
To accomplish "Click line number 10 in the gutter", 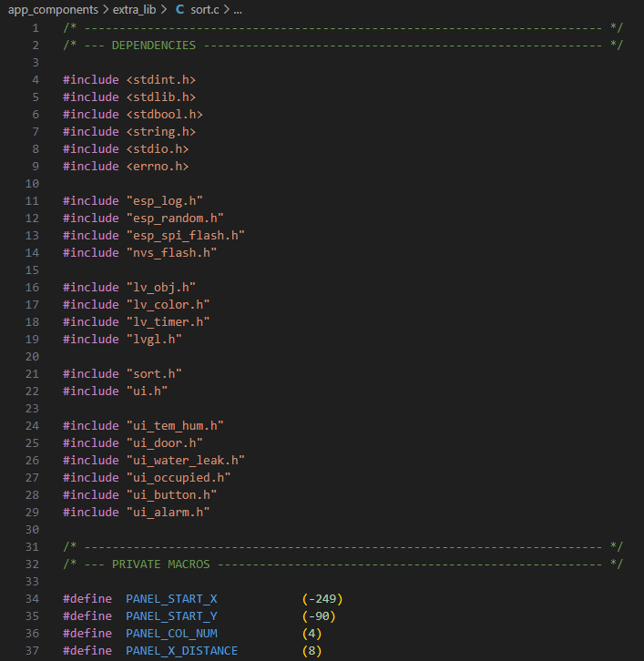I will (x=32, y=184).
